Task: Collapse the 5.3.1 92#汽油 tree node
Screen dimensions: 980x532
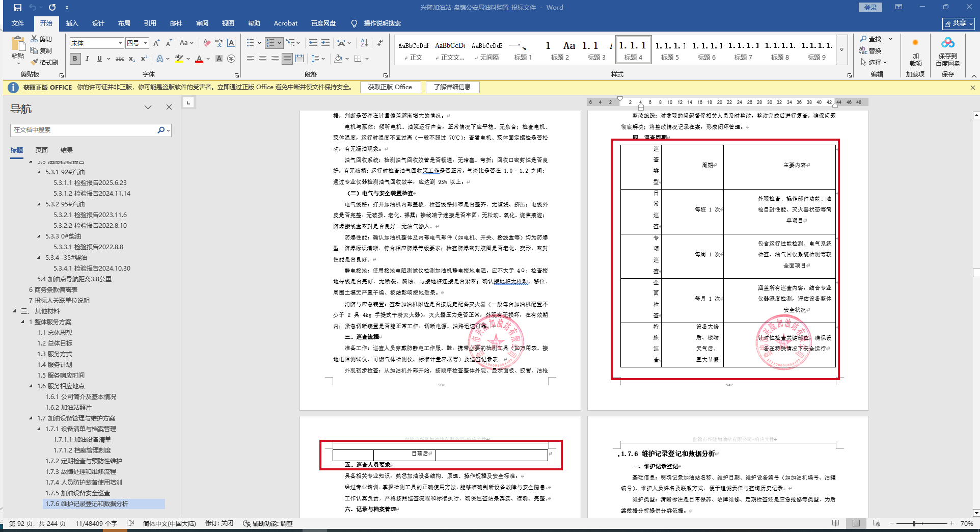Action: pos(39,172)
